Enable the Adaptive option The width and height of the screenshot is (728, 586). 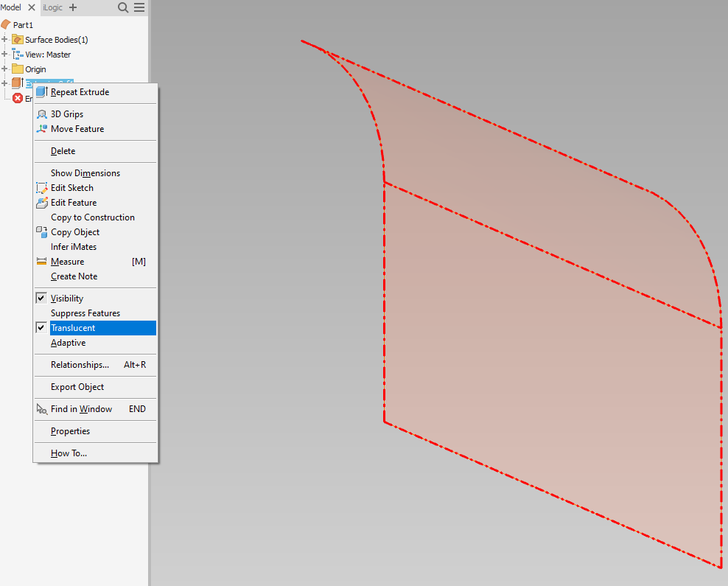[x=68, y=343]
